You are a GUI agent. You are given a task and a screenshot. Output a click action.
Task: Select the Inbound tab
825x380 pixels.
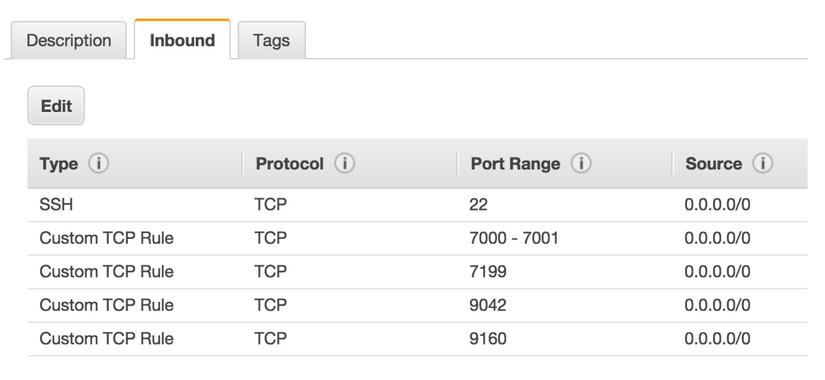click(x=182, y=40)
